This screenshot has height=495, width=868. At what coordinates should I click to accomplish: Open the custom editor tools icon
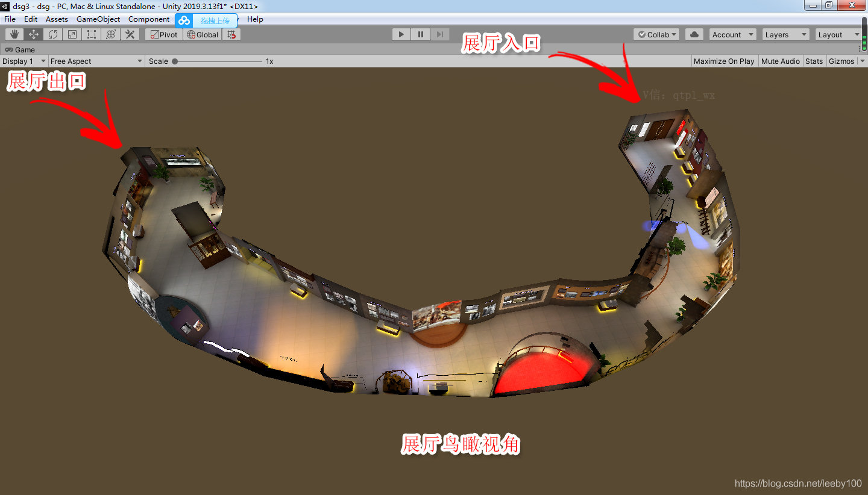point(130,34)
